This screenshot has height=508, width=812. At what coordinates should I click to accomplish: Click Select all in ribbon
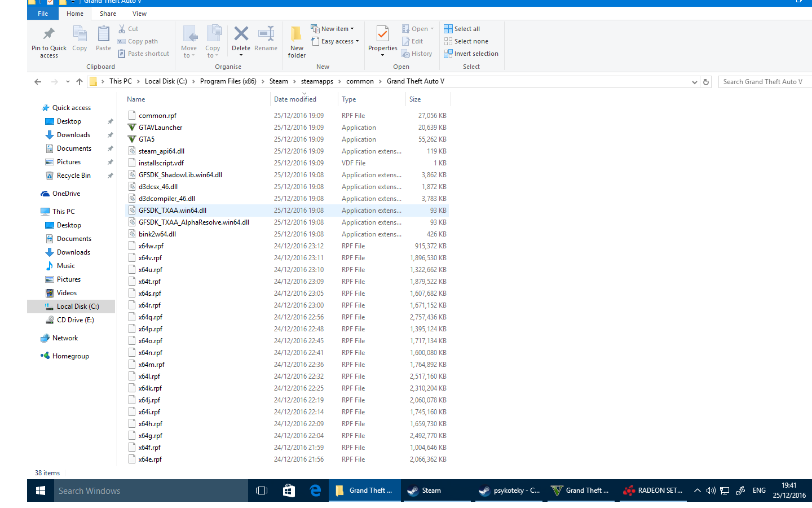point(462,29)
